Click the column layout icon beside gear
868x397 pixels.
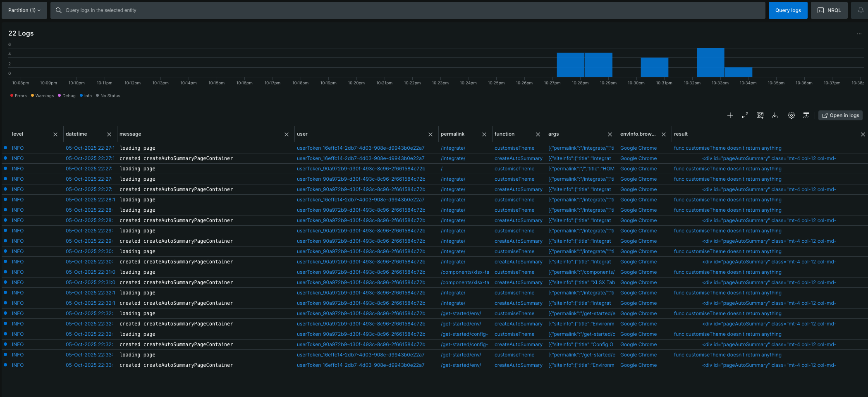(x=806, y=116)
